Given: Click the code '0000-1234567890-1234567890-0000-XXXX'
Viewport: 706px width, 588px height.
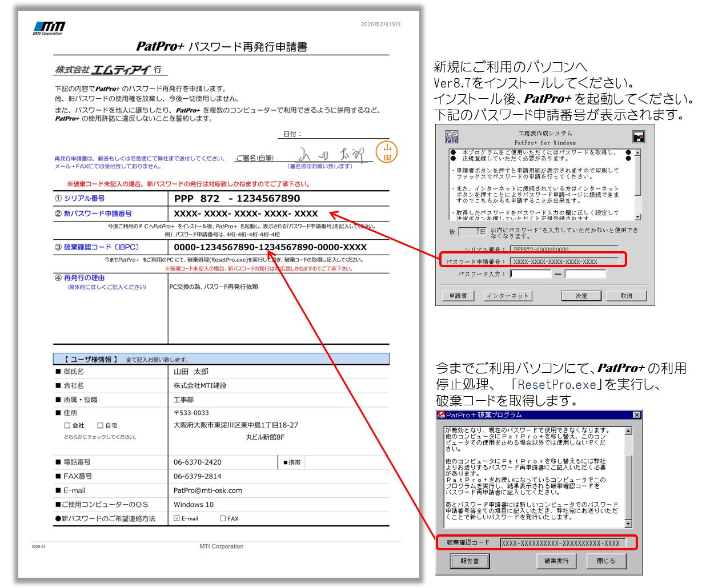Looking at the screenshot, I should tap(270, 247).
